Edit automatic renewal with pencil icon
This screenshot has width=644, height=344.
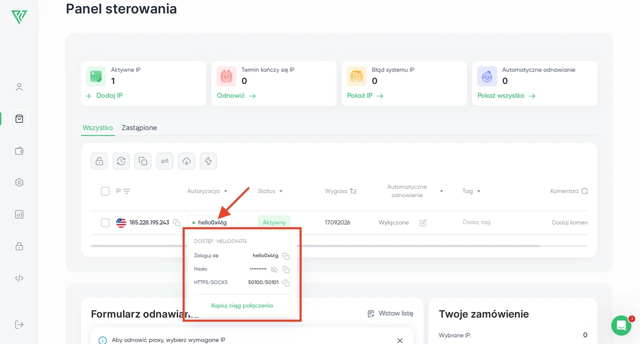423,223
